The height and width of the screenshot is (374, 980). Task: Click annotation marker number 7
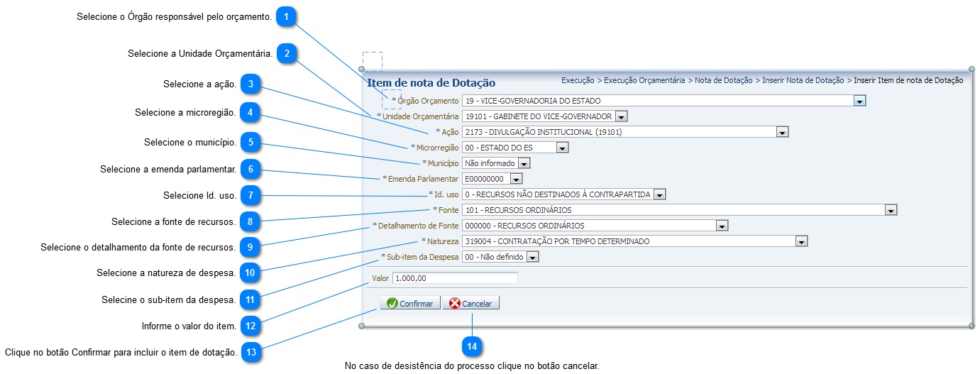point(250,194)
